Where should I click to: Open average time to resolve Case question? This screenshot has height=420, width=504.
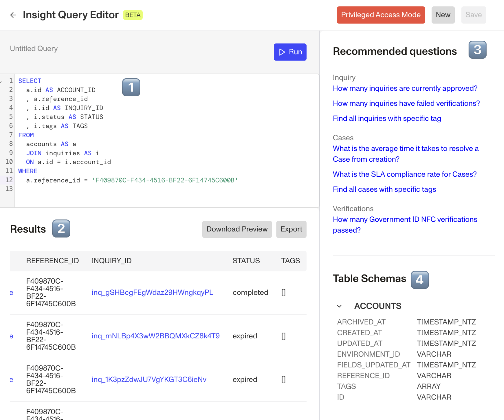click(406, 154)
